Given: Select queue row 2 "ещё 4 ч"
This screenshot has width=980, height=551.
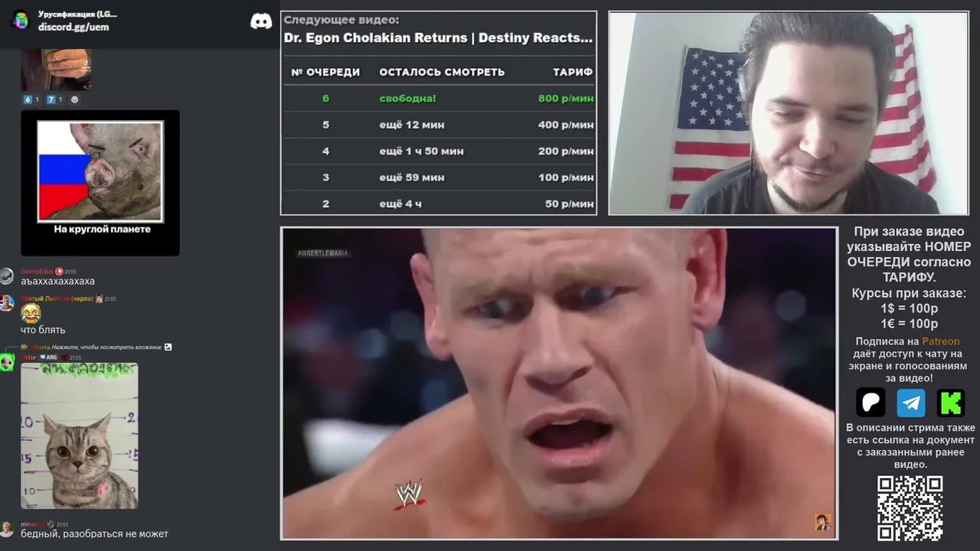Looking at the screenshot, I should coord(439,204).
